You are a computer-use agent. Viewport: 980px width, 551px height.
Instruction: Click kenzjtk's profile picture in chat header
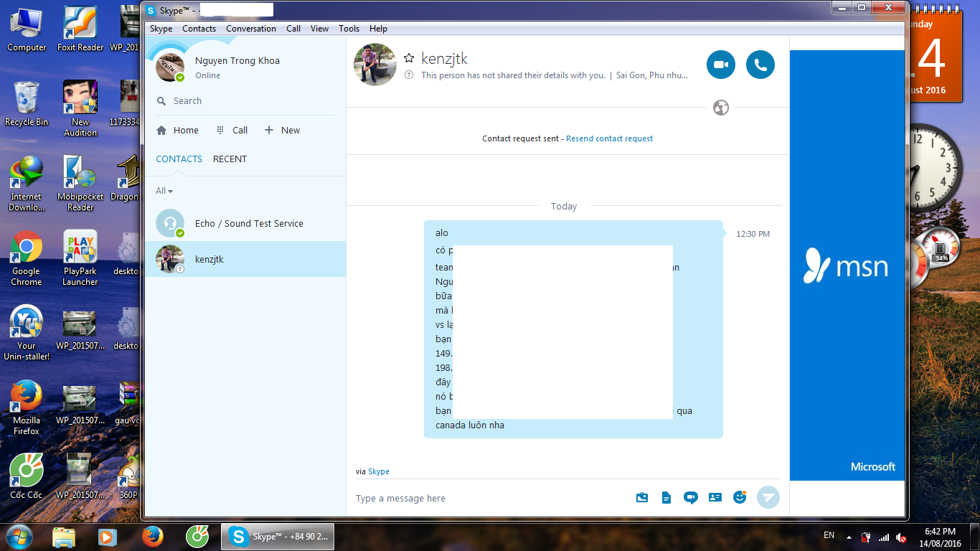pos(375,65)
